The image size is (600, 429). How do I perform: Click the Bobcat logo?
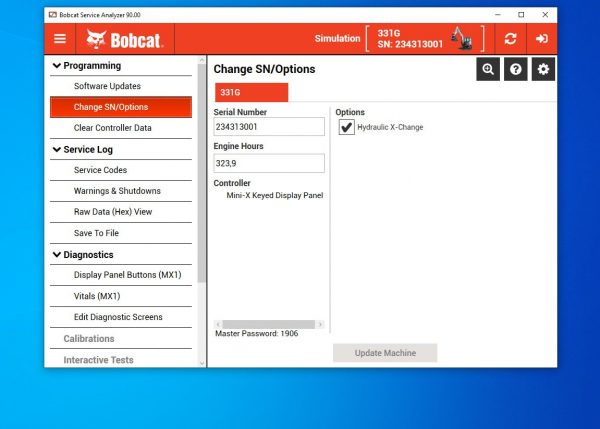pos(125,39)
